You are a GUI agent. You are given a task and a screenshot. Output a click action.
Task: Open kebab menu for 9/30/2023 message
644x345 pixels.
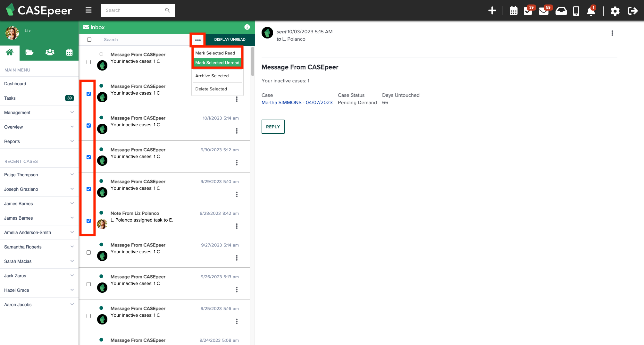[x=237, y=163]
